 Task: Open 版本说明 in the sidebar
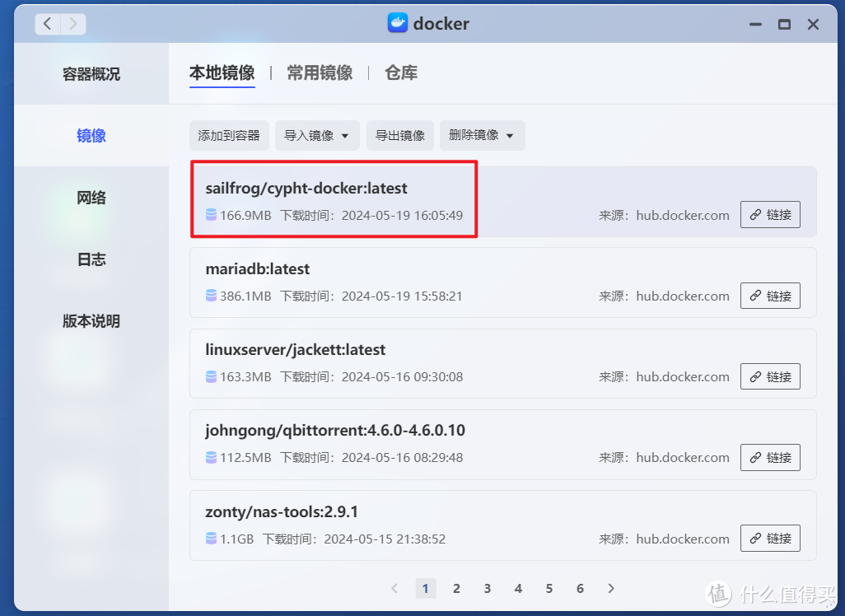[91, 321]
